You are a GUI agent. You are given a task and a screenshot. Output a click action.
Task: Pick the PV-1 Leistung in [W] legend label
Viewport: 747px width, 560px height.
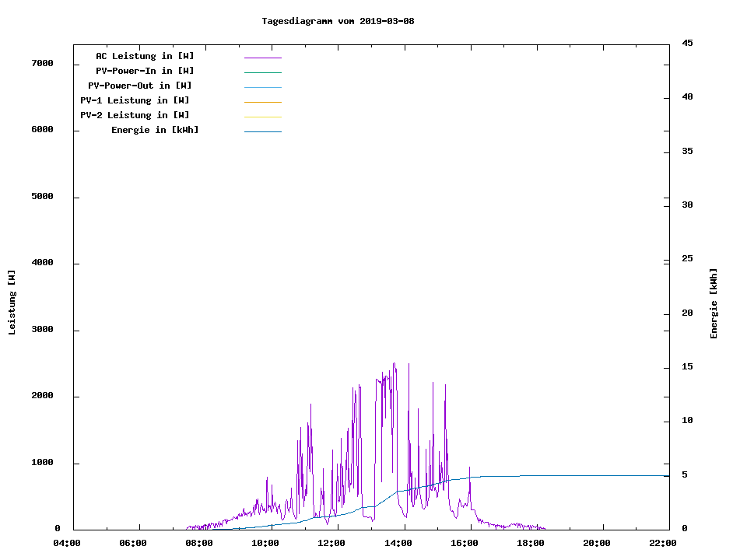coord(135,100)
